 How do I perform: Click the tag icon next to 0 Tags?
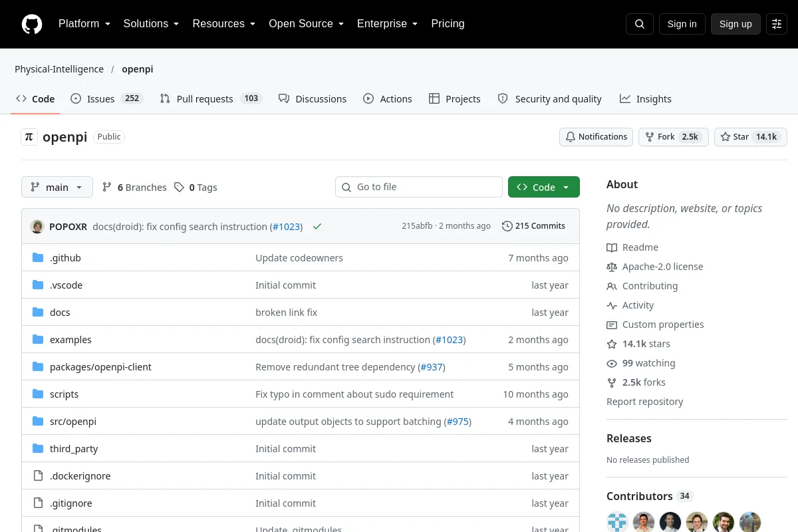(179, 188)
